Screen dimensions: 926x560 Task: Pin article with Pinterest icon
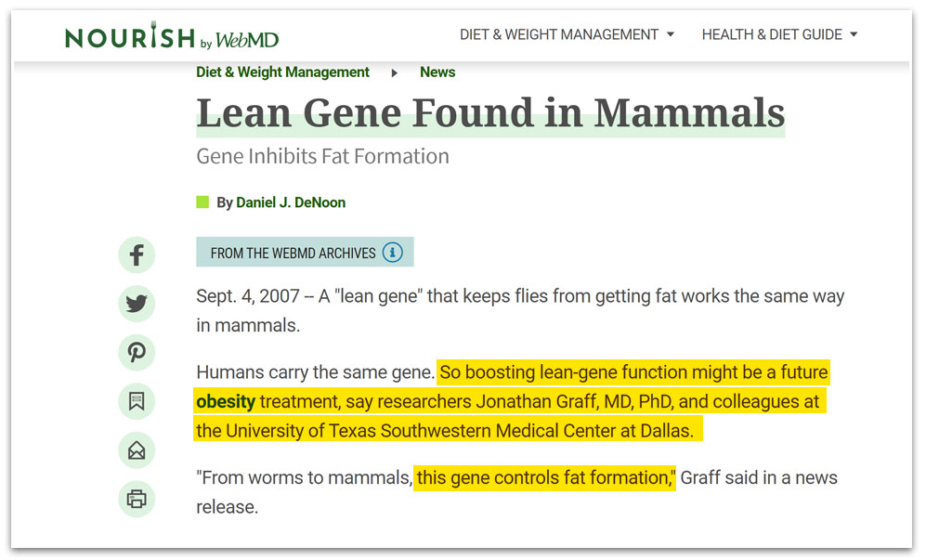(x=137, y=353)
